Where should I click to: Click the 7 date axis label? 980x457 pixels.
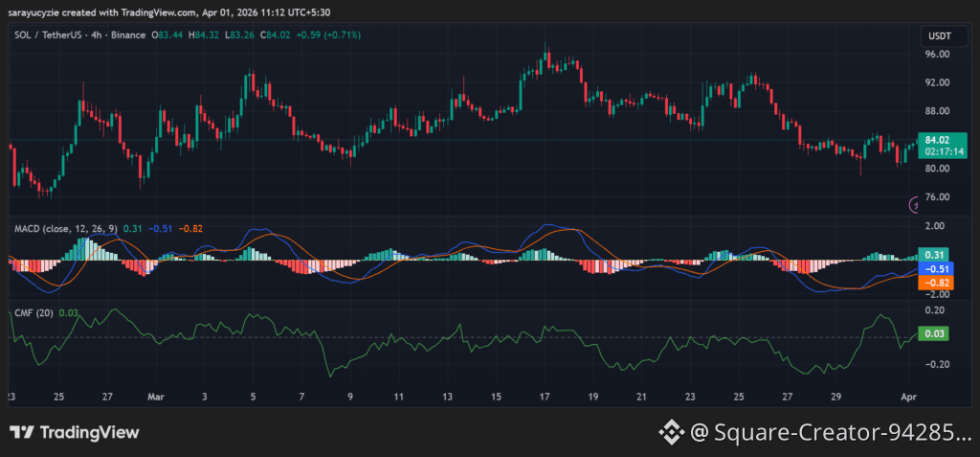coord(301,397)
